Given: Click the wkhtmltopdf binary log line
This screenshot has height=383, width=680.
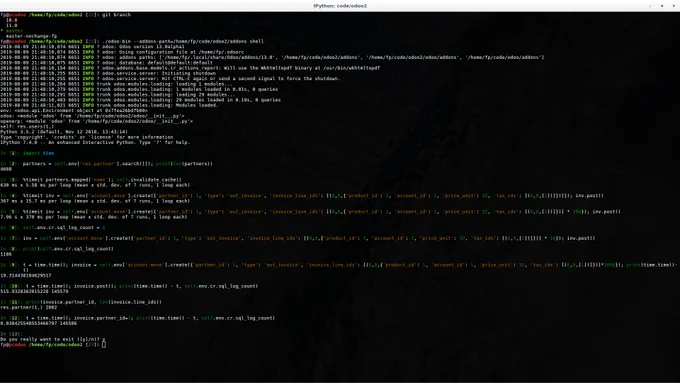Looking at the screenshot, I should tap(190, 68).
